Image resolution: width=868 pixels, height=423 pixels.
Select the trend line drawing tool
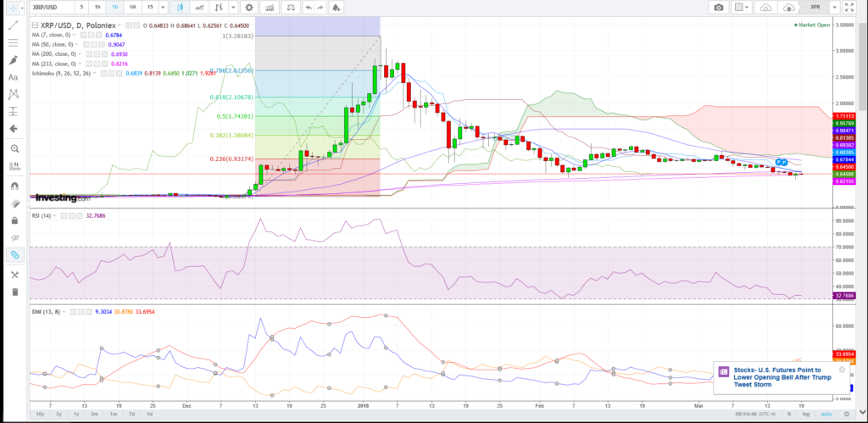(x=14, y=25)
